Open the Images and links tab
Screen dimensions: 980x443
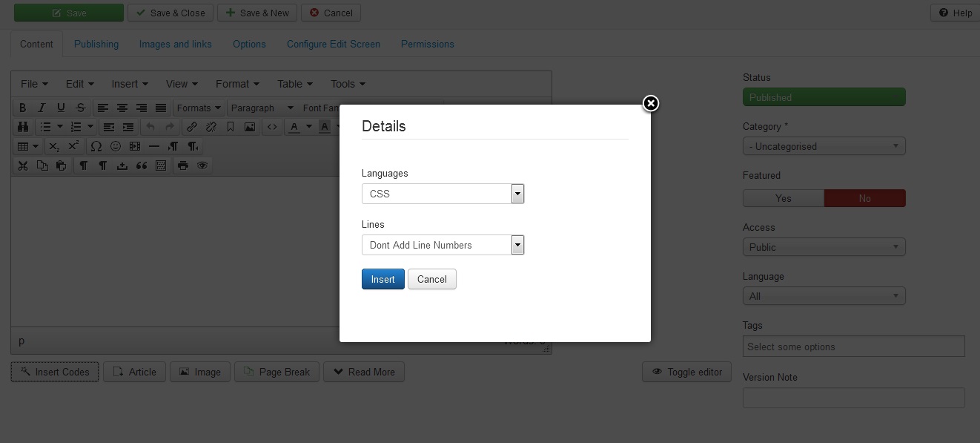pos(176,44)
